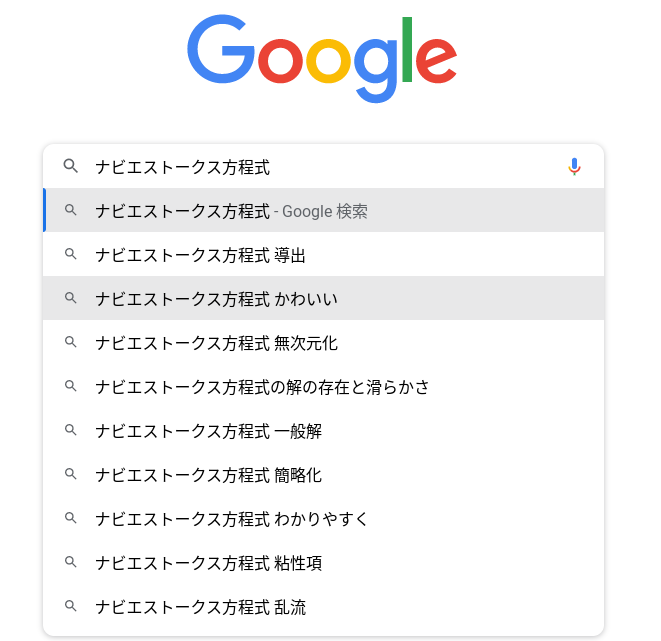The image size is (661, 641).
Task: Select the 'ナビエストークス方程式 乱流' suggestion
Action: click(200, 607)
